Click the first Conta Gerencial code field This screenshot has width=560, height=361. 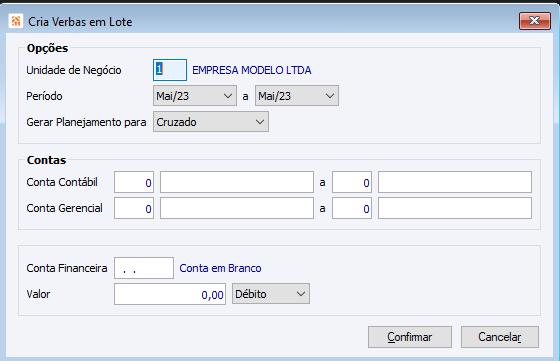(134, 208)
